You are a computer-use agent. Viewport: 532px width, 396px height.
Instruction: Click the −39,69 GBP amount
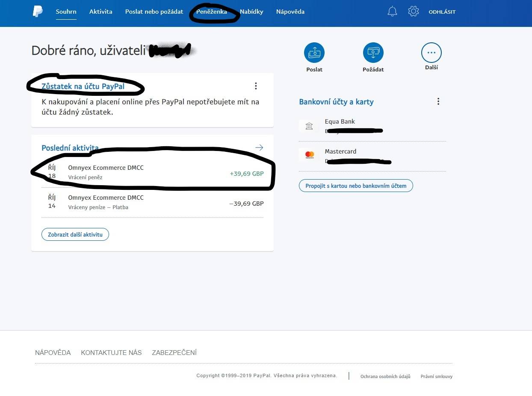point(246,204)
